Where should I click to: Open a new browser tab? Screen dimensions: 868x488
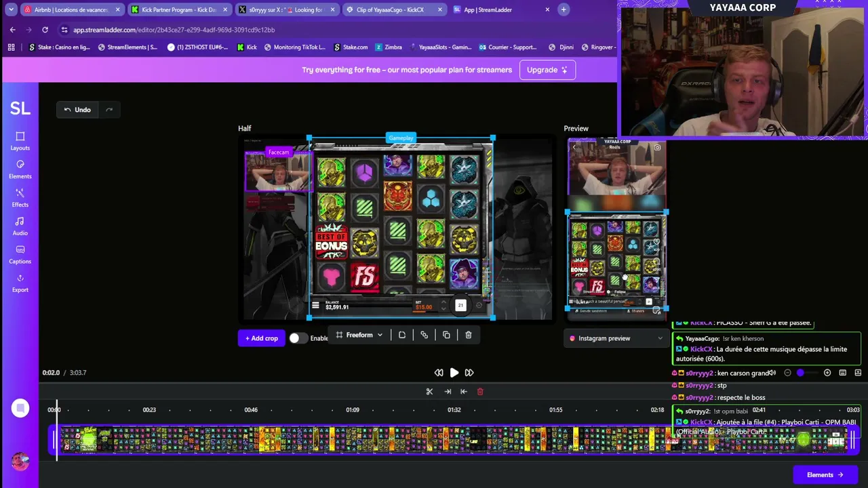563,9
